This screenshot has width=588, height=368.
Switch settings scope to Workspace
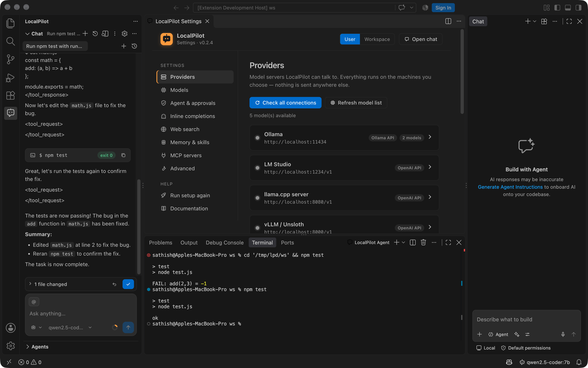[x=377, y=39]
